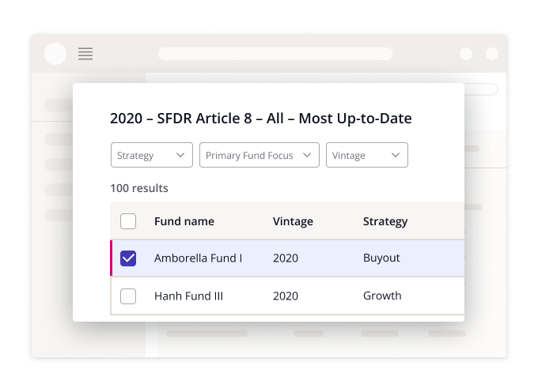Click the Buyout strategy cell
The width and height of the screenshot is (538, 392).
point(381,258)
